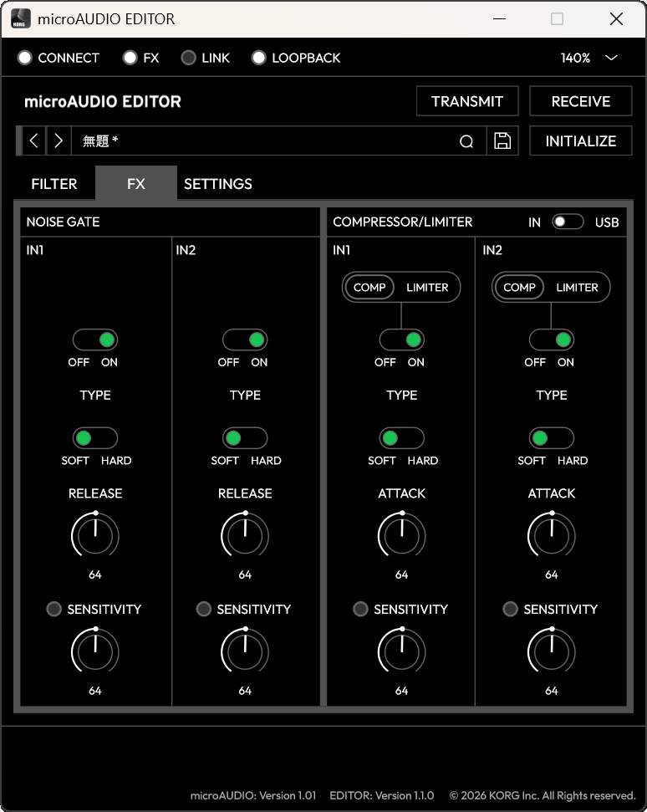This screenshot has width=647, height=812.
Task: Click the TRANSMIT button
Action: 467,101
